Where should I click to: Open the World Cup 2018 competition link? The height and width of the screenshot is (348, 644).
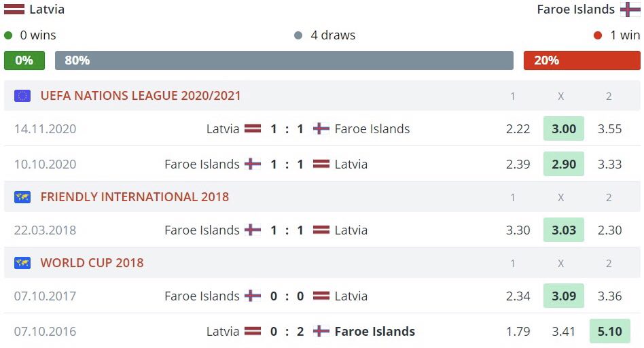pyautogui.click(x=92, y=263)
